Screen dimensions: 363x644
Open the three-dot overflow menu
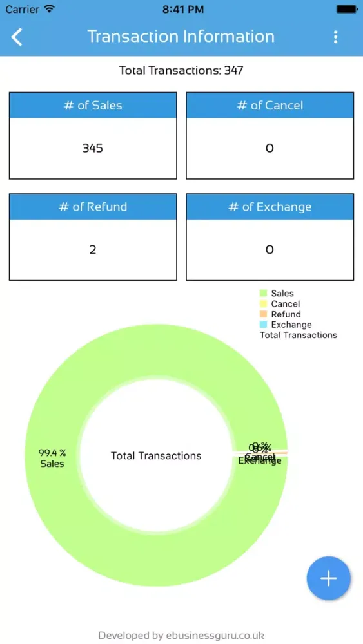[x=335, y=37]
